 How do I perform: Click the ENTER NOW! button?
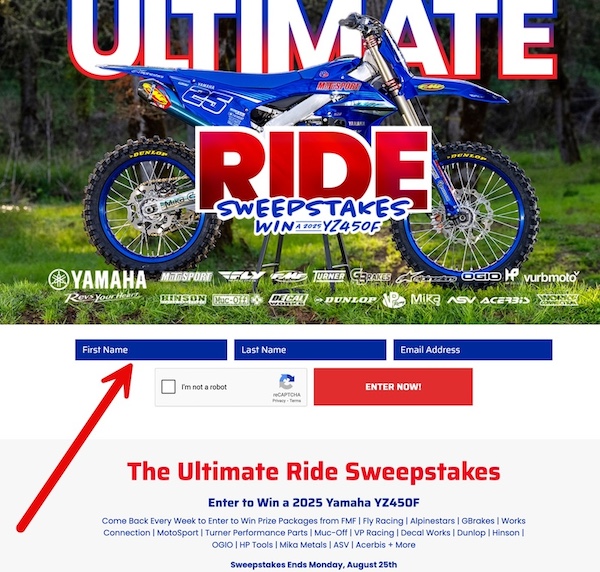[393, 387]
